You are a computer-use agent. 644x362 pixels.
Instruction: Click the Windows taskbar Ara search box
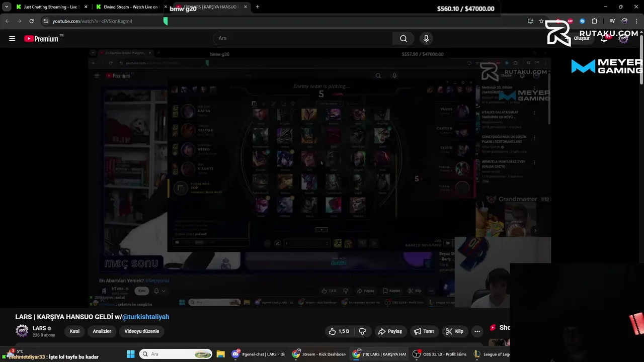click(176, 354)
